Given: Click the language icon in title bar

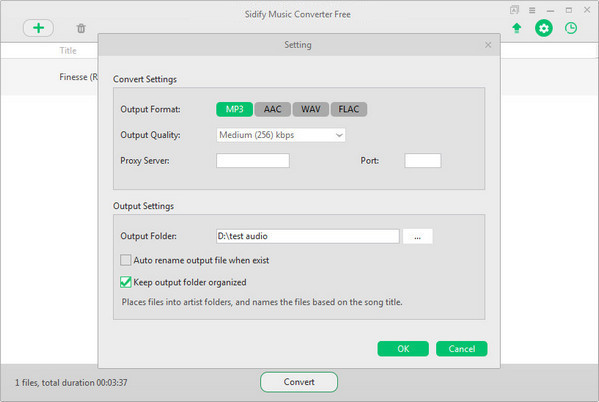Looking at the screenshot, I should click(514, 10).
